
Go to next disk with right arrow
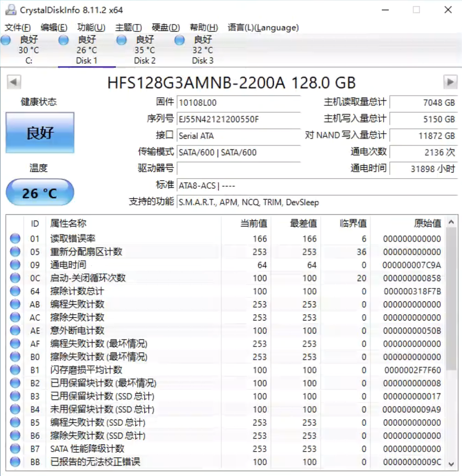click(x=450, y=82)
